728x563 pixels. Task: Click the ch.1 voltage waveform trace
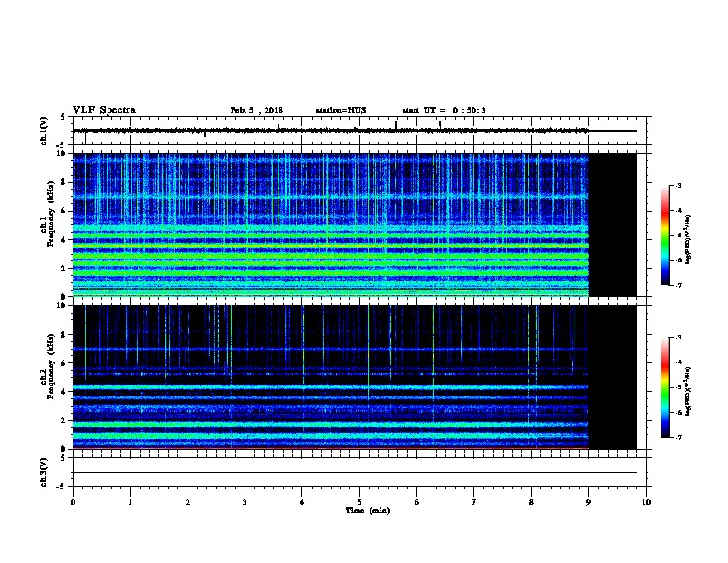[x=354, y=131]
